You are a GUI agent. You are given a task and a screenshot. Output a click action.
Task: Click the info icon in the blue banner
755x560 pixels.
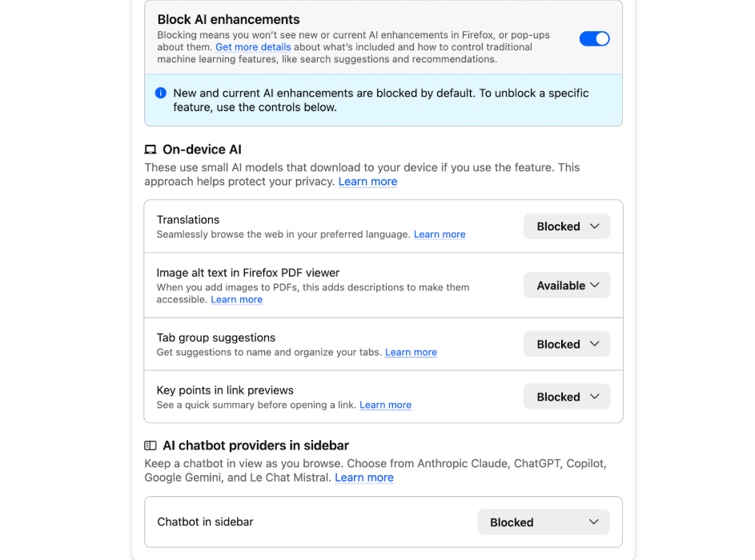click(159, 93)
